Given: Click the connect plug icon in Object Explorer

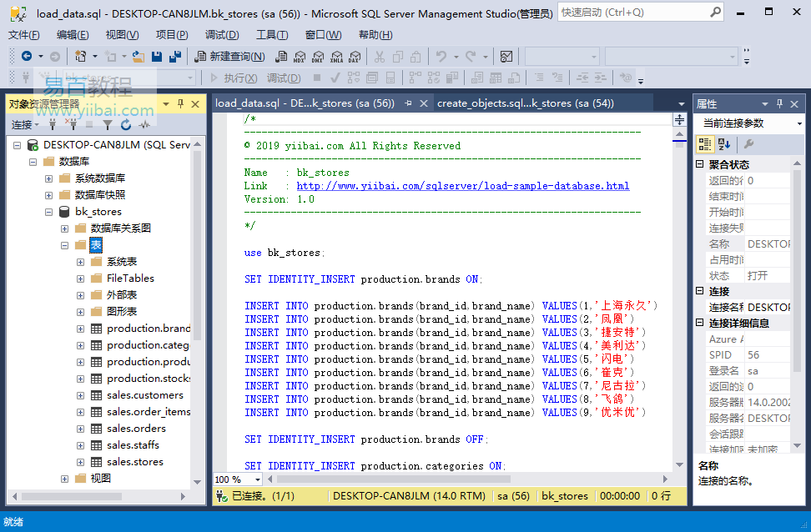Looking at the screenshot, I should click(53, 124).
